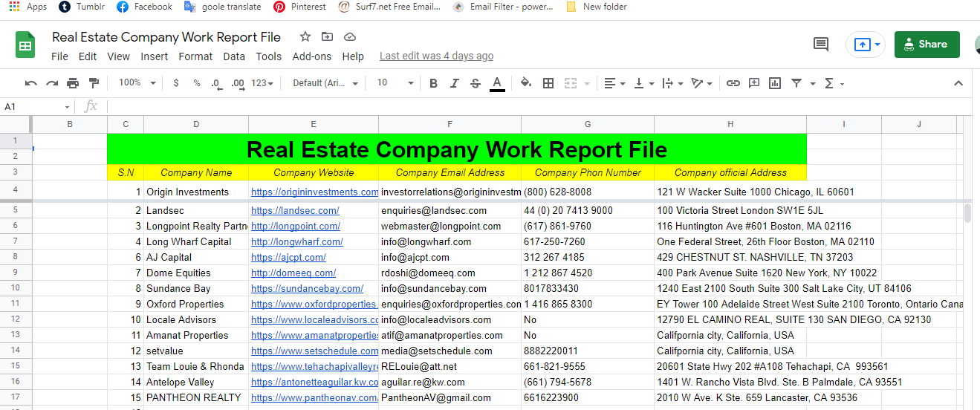Viewport: 980px width, 410px height.
Task: Open the Add-ons menu
Action: 311,56
